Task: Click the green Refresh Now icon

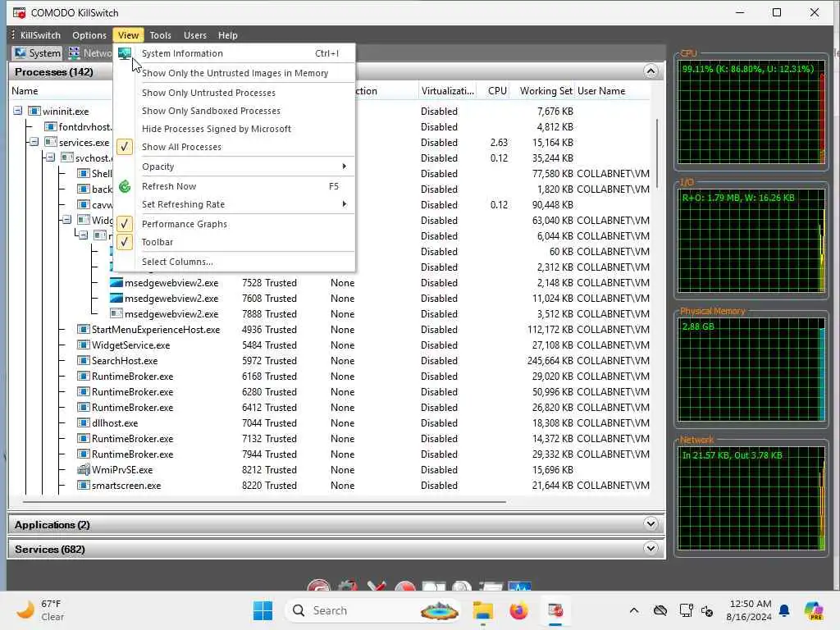Action: 125,186
